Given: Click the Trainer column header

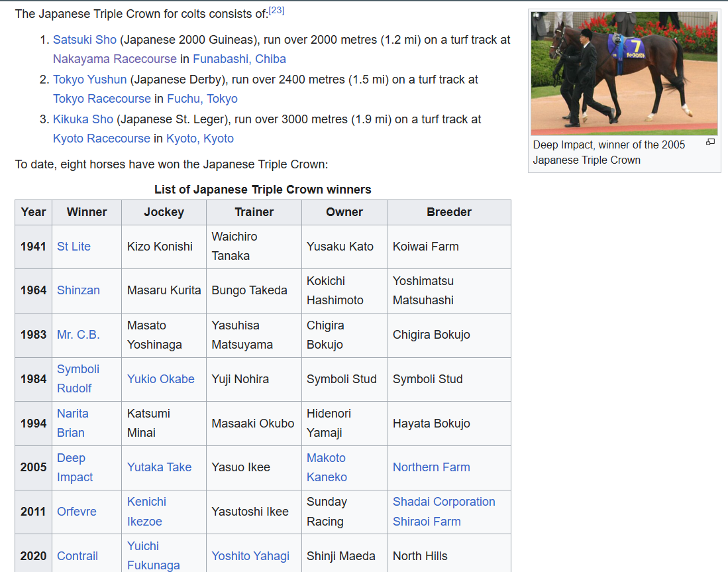Looking at the screenshot, I should tap(254, 212).
